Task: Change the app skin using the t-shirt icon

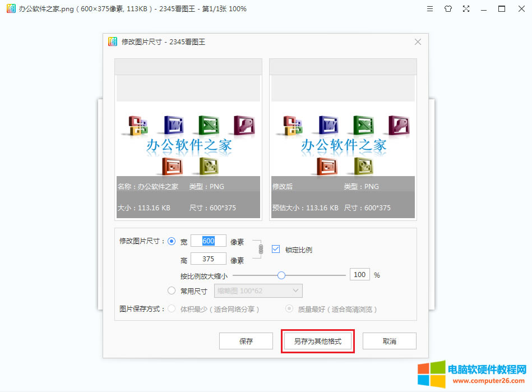Action: [x=448, y=8]
